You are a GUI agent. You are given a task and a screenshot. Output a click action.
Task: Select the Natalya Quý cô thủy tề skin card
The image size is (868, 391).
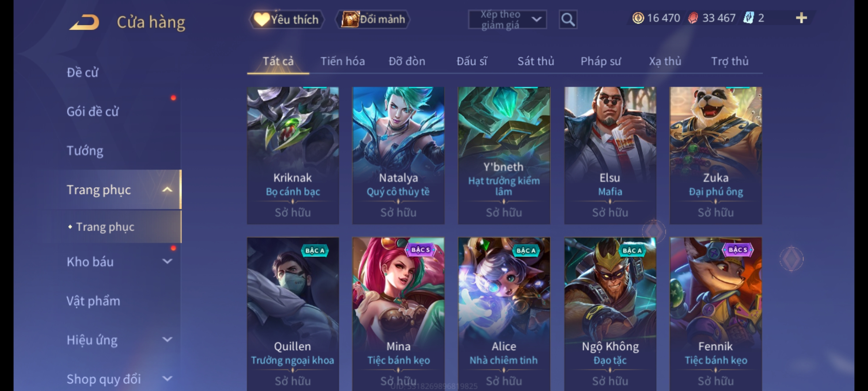click(x=398, y=155)
